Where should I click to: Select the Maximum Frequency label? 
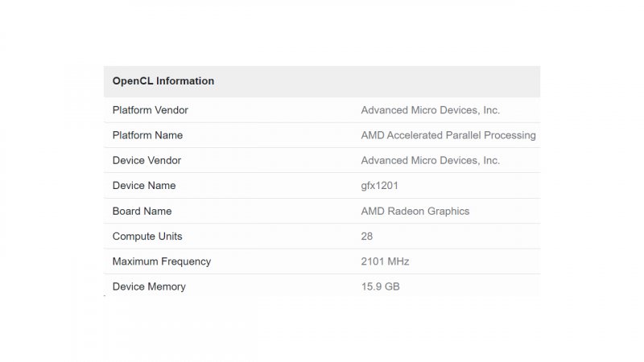point(162,261)
